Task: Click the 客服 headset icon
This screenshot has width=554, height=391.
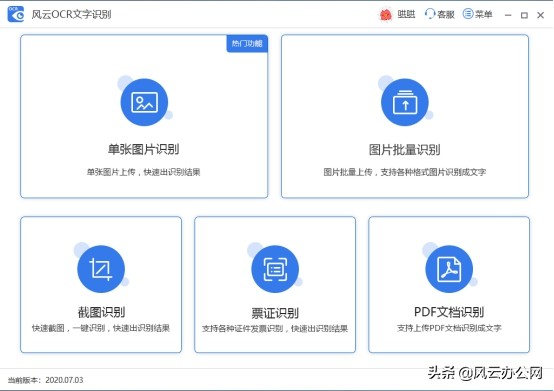Action: pyautogui.click(x=429, y=14)
